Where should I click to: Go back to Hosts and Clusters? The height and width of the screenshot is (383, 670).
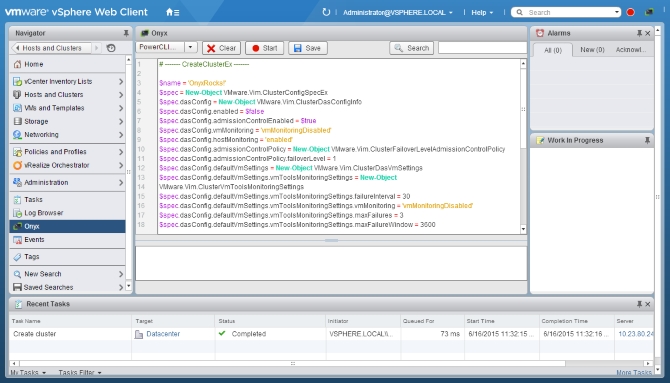click(51, 48)
